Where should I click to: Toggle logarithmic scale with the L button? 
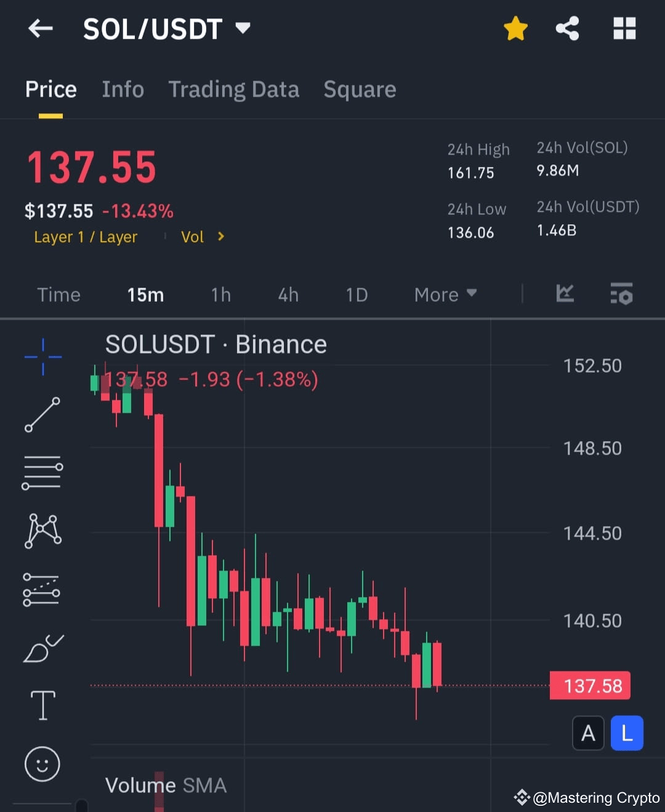point(627,733)
